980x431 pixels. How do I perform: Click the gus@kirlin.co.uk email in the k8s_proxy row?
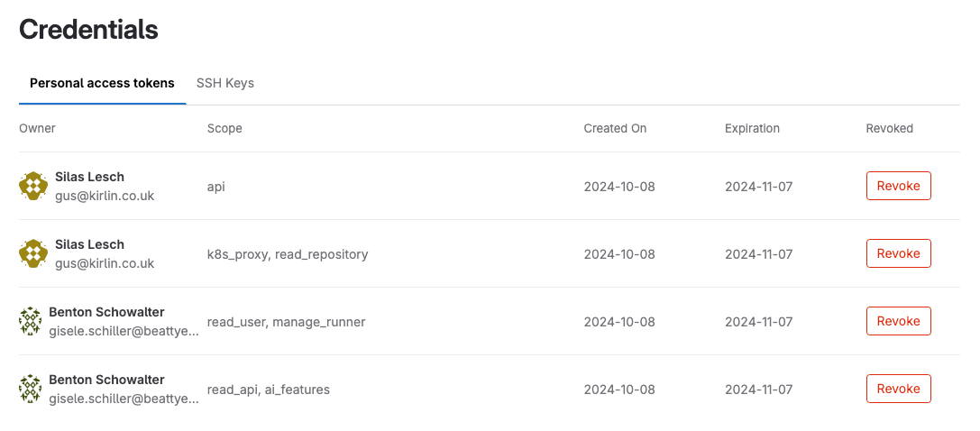click(105, 263)
